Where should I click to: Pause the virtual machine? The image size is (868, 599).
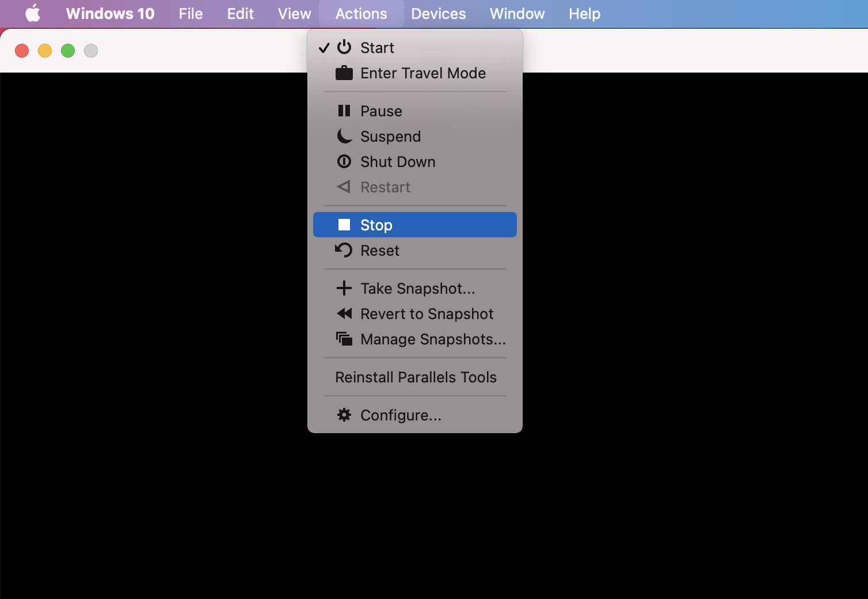tap(415, 111)
